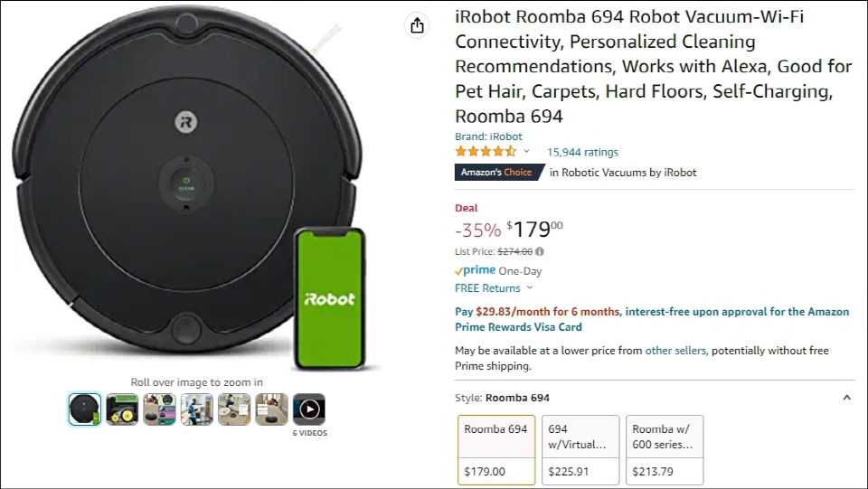
Task: Click the Amazon's Choice badge
Action: pos(496,173)
